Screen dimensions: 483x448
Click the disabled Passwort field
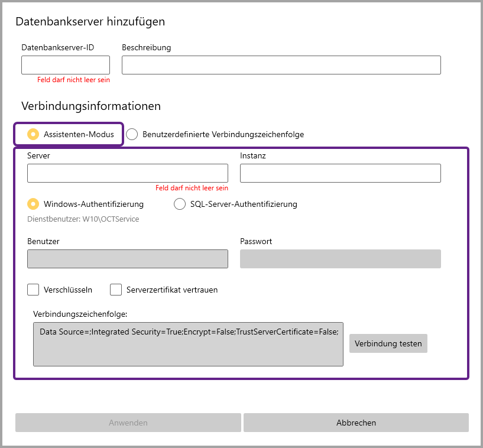click(x=340, y=259)
